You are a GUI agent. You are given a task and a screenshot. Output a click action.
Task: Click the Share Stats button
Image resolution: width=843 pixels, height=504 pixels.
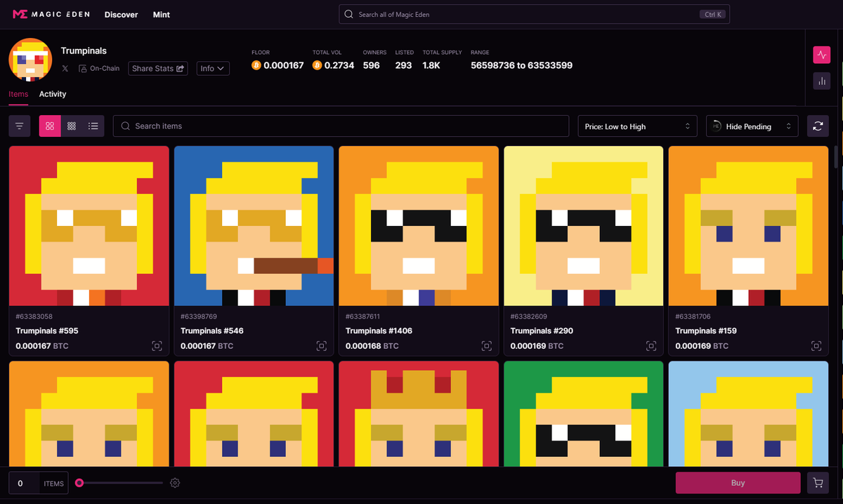pyautogui.click(x=158, y=68)
